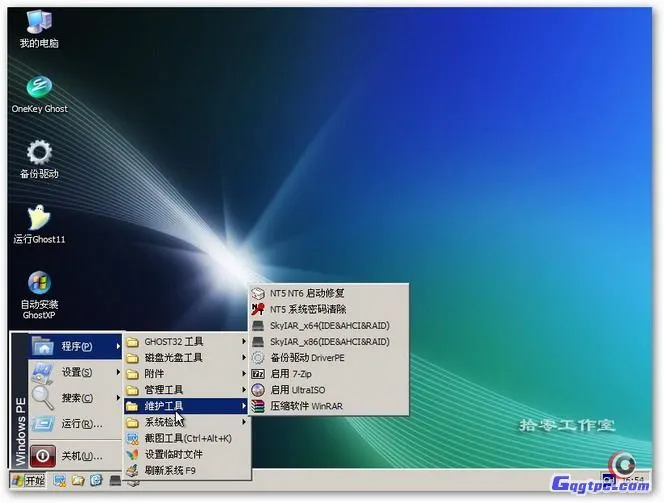Viewport: 664px width, 503px height.
Task: Run SkyIAR_x64(IDE&AHCI&RAID) driver tool
Action: coord(329,326)
